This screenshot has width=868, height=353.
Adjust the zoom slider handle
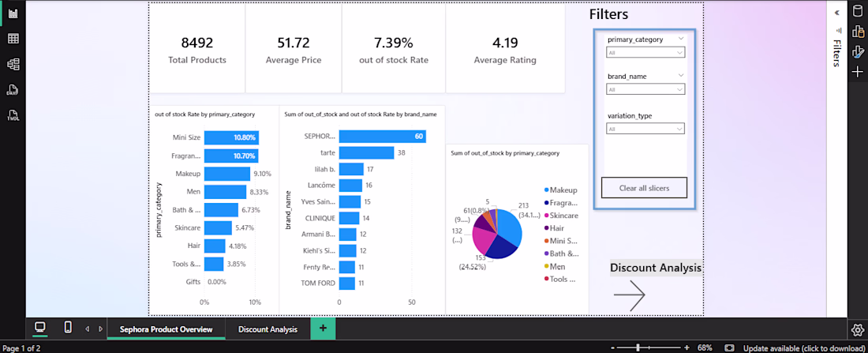pyautogui.click(x=638, y=348)
